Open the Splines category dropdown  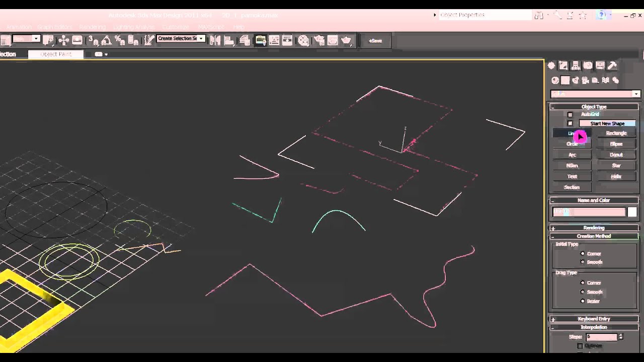point(595,94)
